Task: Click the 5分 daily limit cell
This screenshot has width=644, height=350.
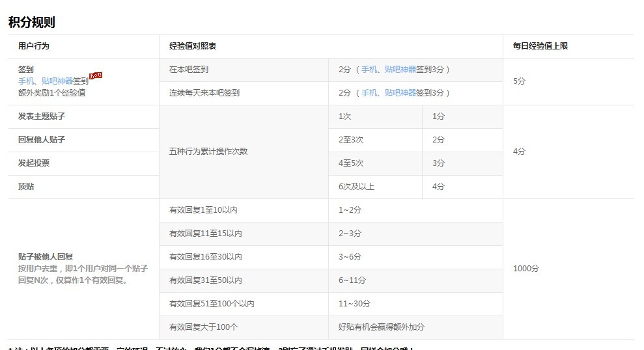Action: tap(568, 81)
